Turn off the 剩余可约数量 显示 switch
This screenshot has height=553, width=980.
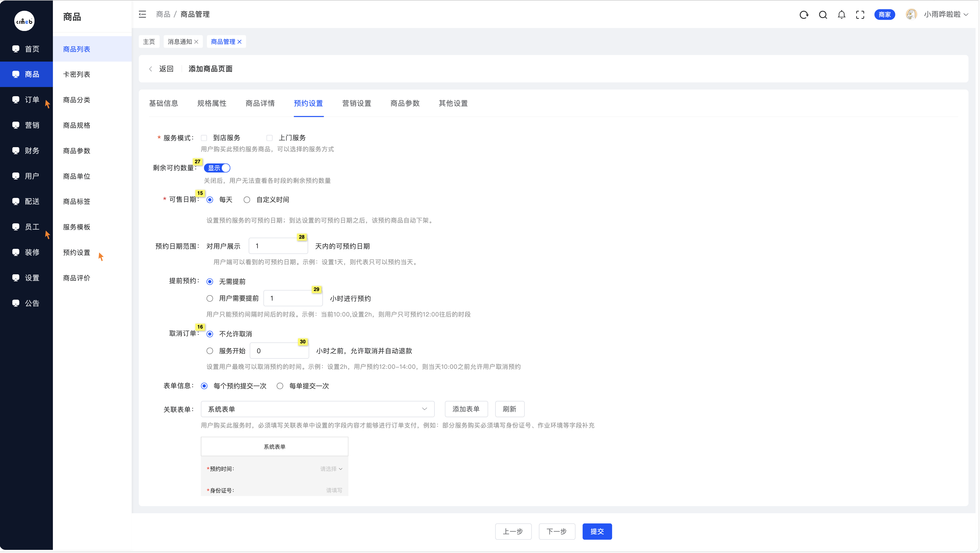pos(217,167)
